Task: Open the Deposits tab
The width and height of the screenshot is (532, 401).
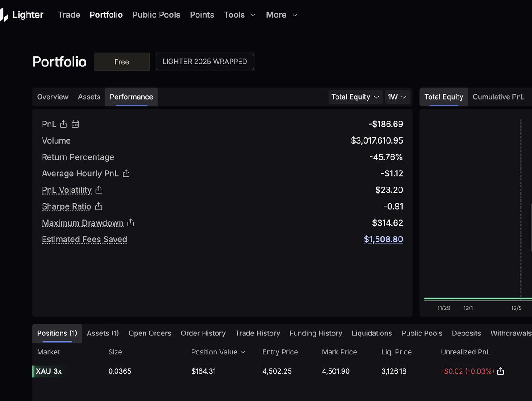Action: pos(466,333)
